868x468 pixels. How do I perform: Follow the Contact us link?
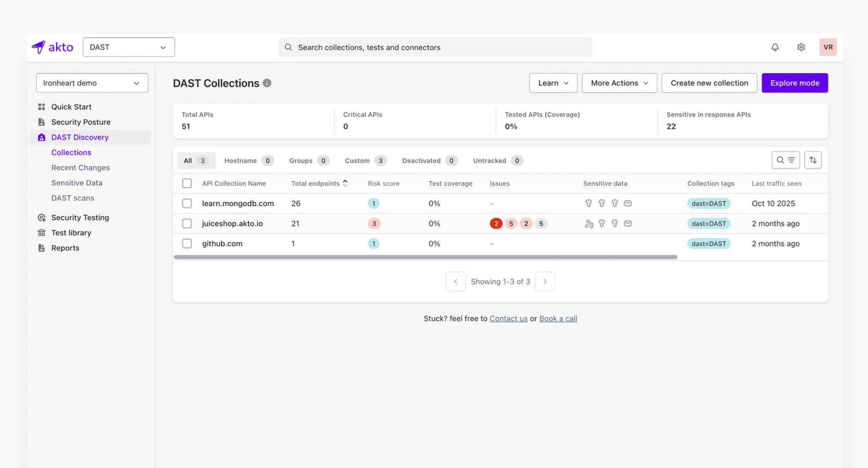coord(508,318)
